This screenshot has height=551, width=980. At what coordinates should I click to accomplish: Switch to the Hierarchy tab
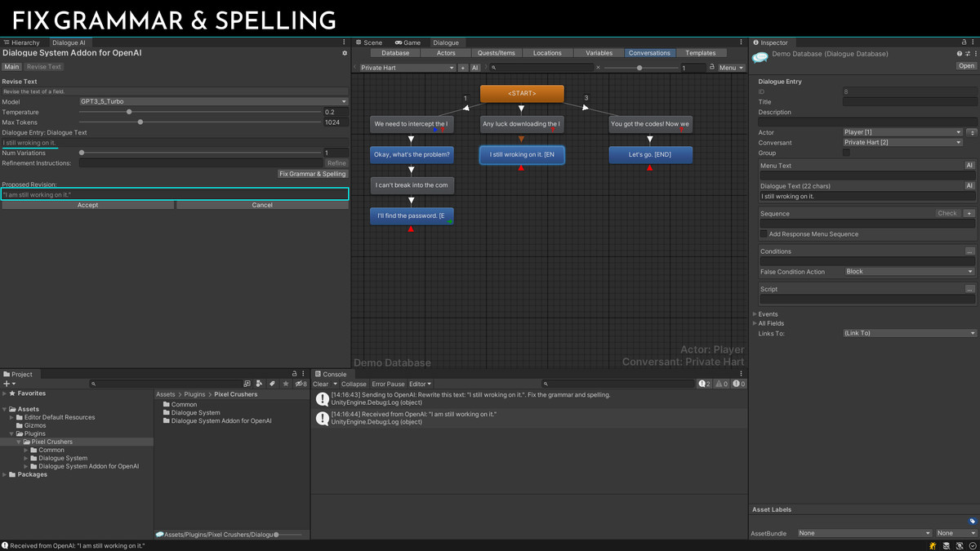coord(22,42)
